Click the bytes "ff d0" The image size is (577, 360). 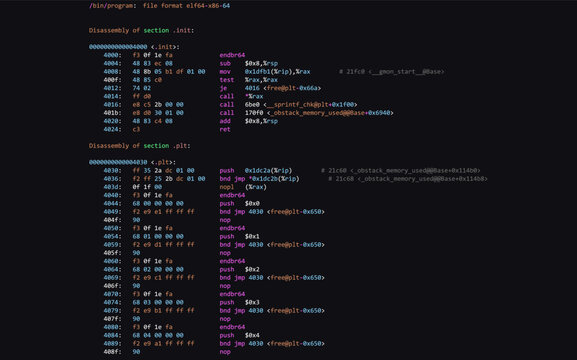point(142,96)
